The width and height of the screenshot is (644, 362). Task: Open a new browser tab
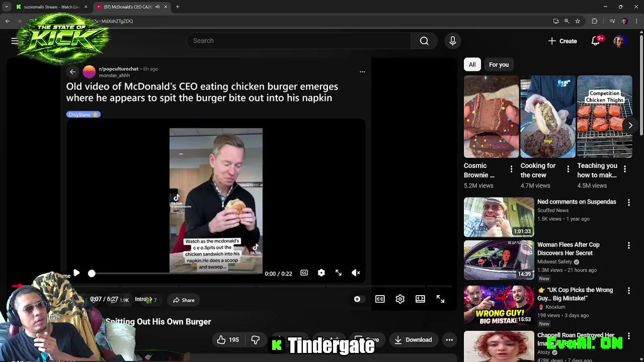(178, 7)
